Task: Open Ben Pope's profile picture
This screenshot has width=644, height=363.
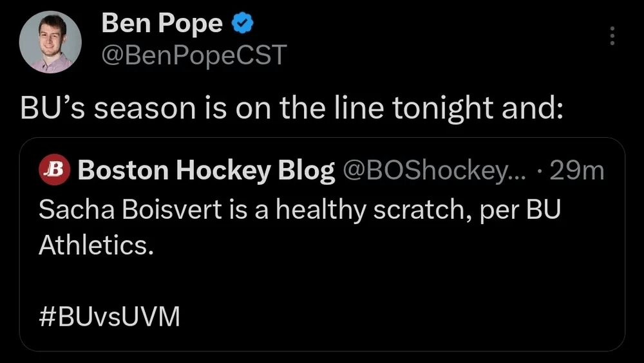Action: point(50,42)
